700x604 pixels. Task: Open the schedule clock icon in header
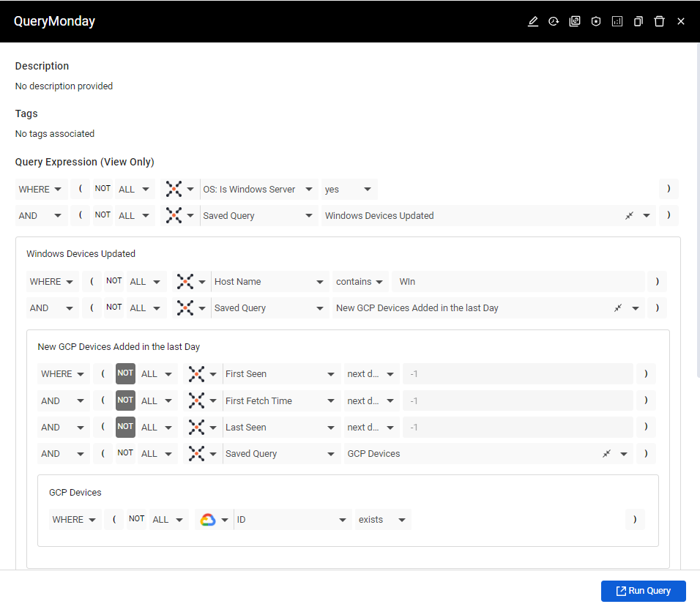tap(554, 21)
